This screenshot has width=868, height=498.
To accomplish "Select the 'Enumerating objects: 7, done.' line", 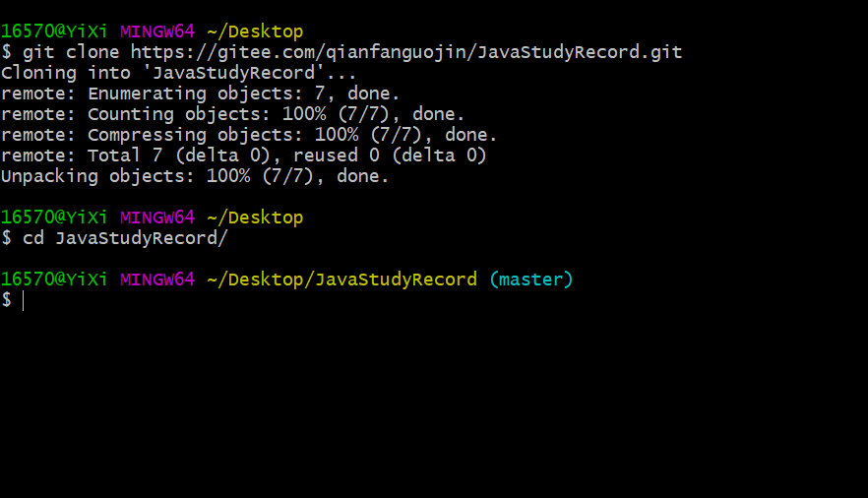I will (x=200, y=93).
